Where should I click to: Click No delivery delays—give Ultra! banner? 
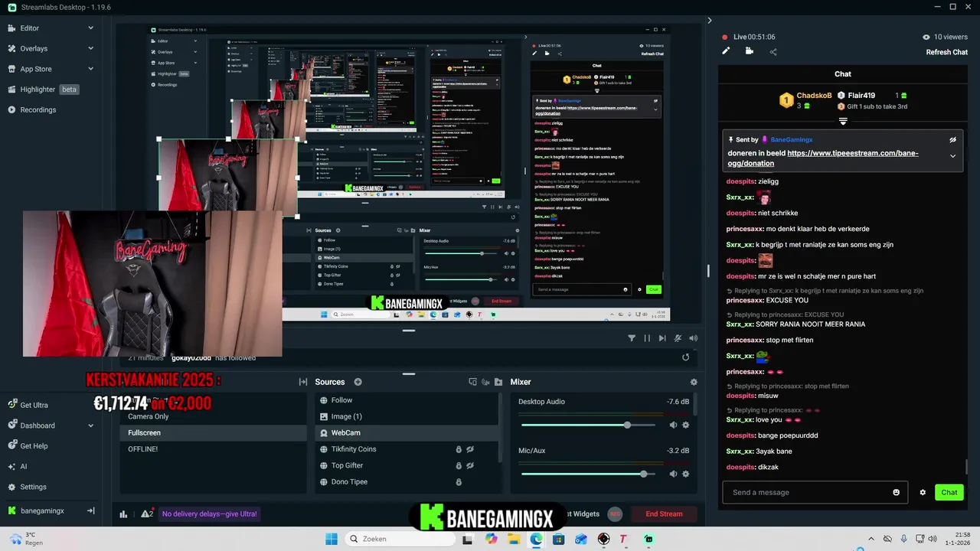click(x=209, y=514)
